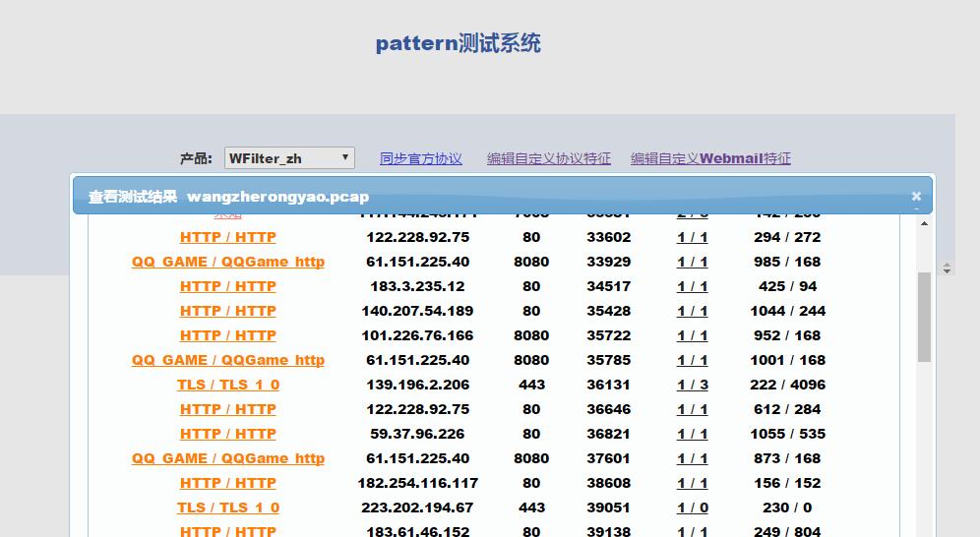Screen dimensions: 980x537
Task: Click the source port value 36131
Action: pyautogui.click(x=609, y=385)
